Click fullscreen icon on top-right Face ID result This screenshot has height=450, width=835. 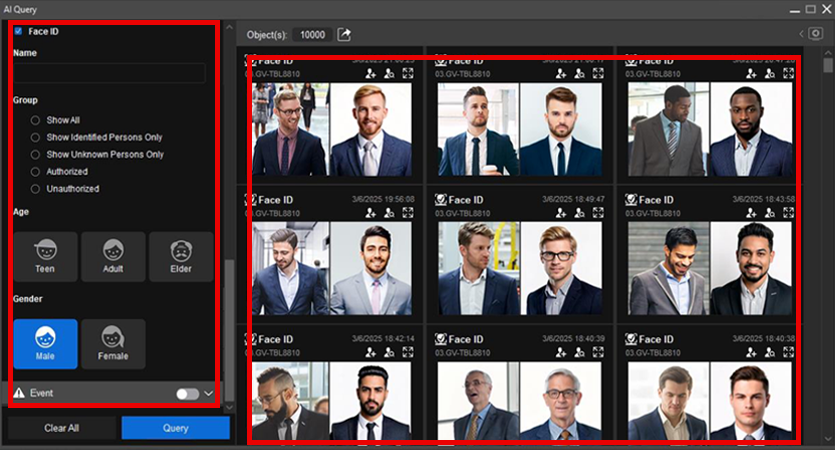coord(789,73)
